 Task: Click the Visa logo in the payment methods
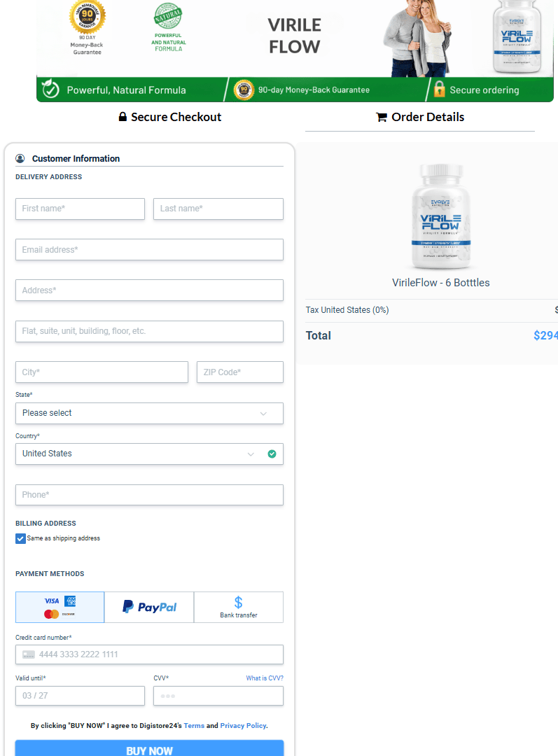click(52, 601)
